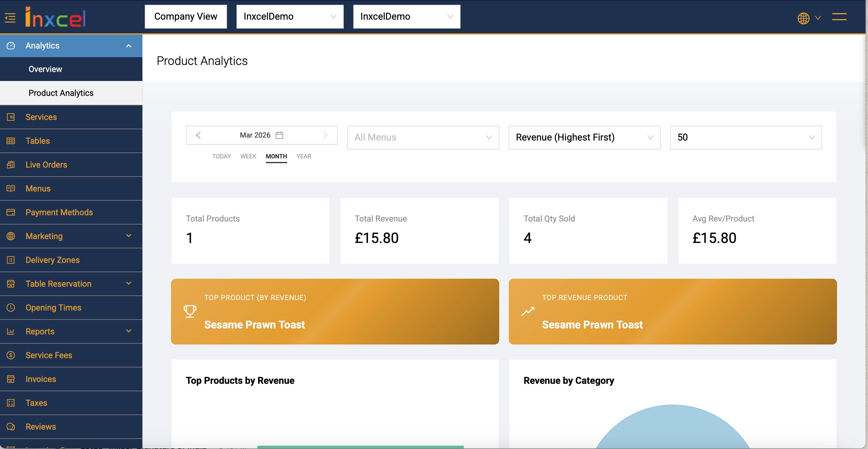
Task: Switch date range to WEEK
Action: 248,156
